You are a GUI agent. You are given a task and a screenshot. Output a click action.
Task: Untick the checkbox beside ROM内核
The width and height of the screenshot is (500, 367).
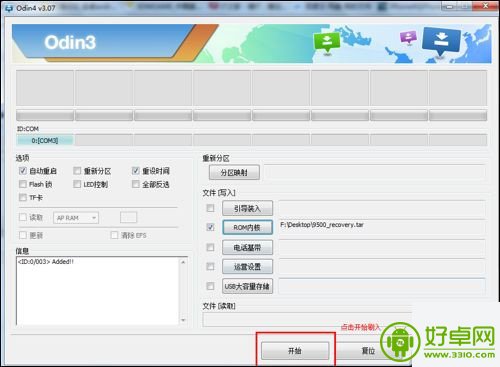tap(210, 227)
